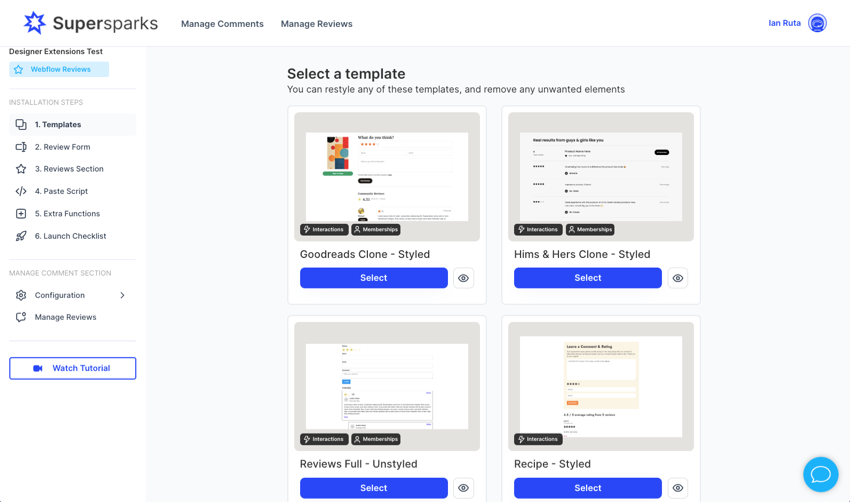The image size is (850, 502).
Task: Preview Reviews Full Unstyled with eye button
Action: 463,488
